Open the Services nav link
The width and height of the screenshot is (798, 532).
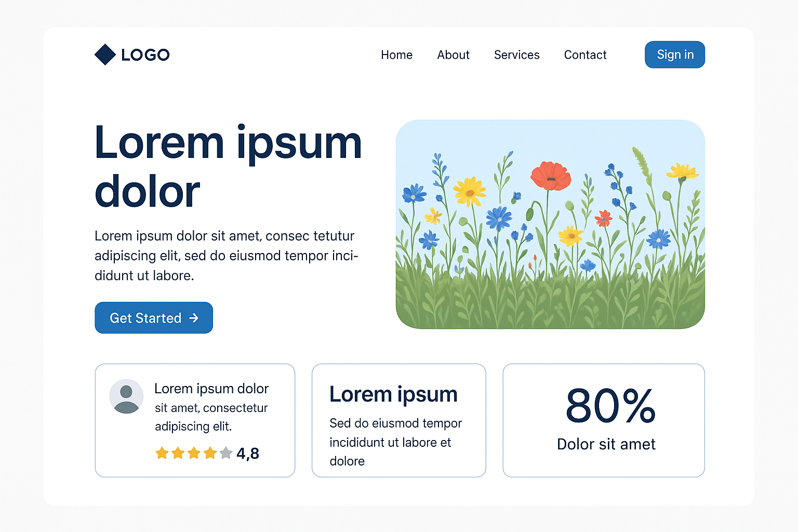click(x=516, y=55)
